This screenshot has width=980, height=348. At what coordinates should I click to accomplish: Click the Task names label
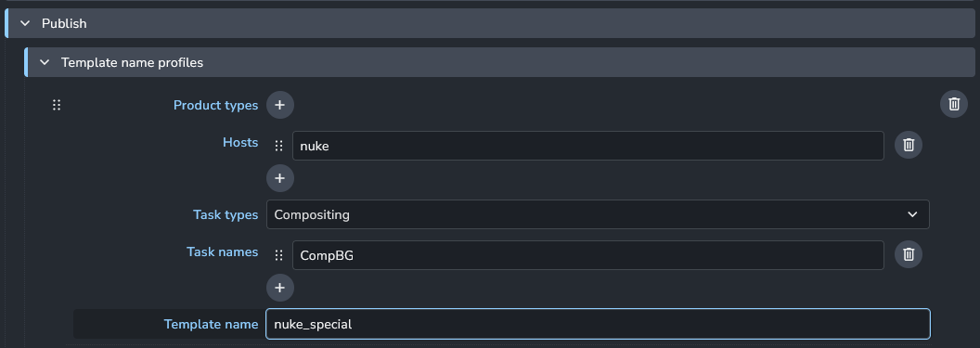tap(223, 251)
